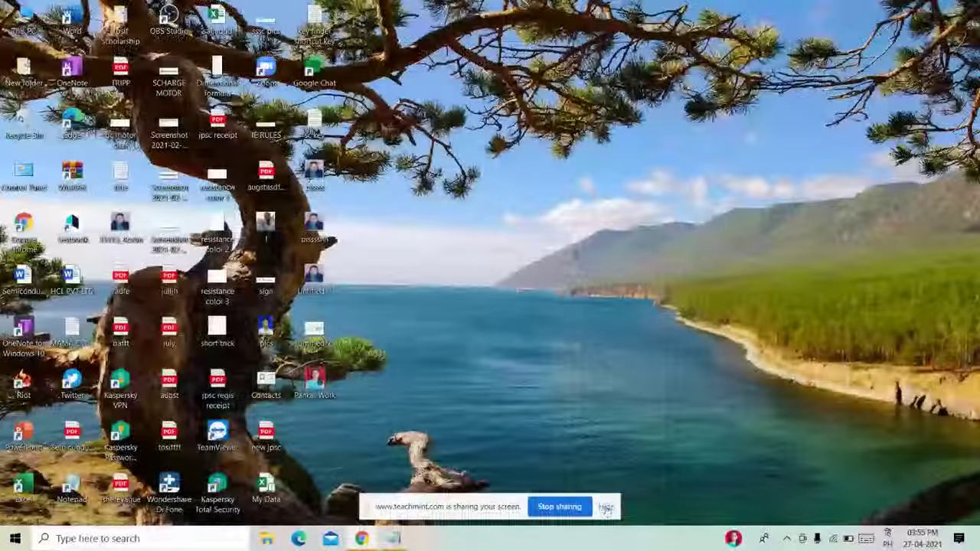Select the Notepad desktop shortcut
Image resolution: width=980 pixels, height=551 pixels.
(72, 489)
